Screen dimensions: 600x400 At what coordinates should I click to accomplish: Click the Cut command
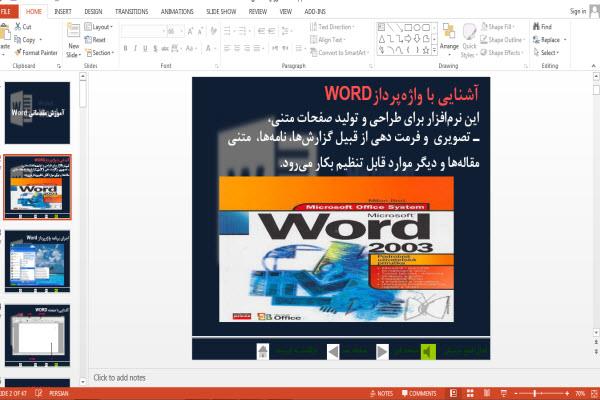[x=23, y=27]
